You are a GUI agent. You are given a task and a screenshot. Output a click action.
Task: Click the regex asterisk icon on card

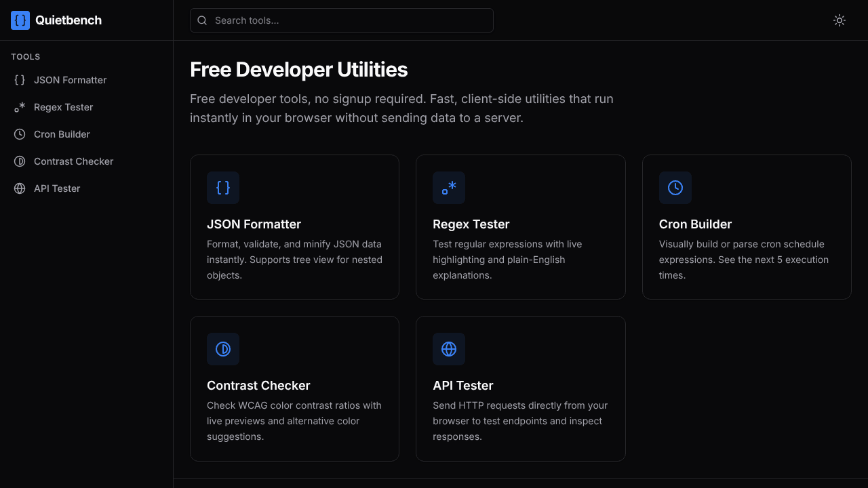pos(449,188)
